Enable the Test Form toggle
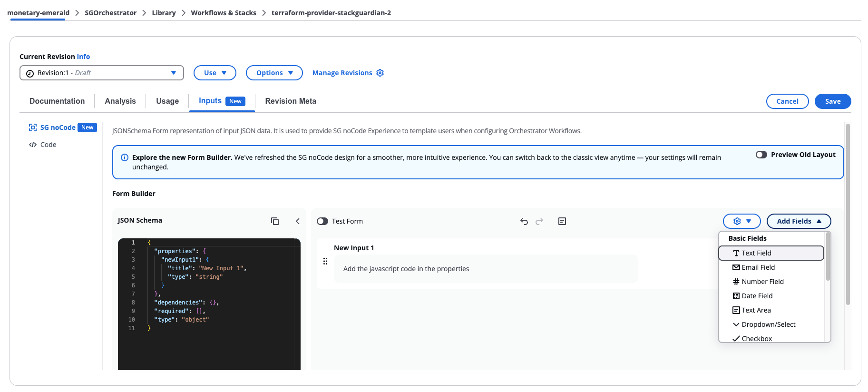 pyautogui.click(x=322, y=221)
